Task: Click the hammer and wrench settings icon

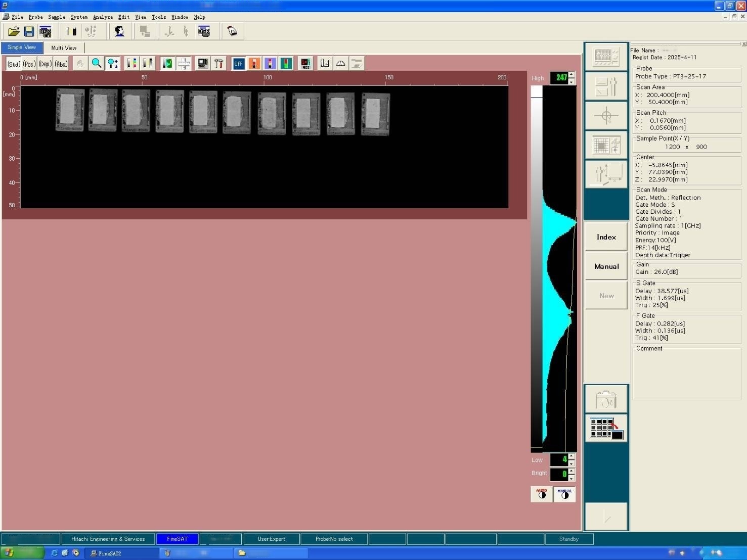Action: coord(218,63)
